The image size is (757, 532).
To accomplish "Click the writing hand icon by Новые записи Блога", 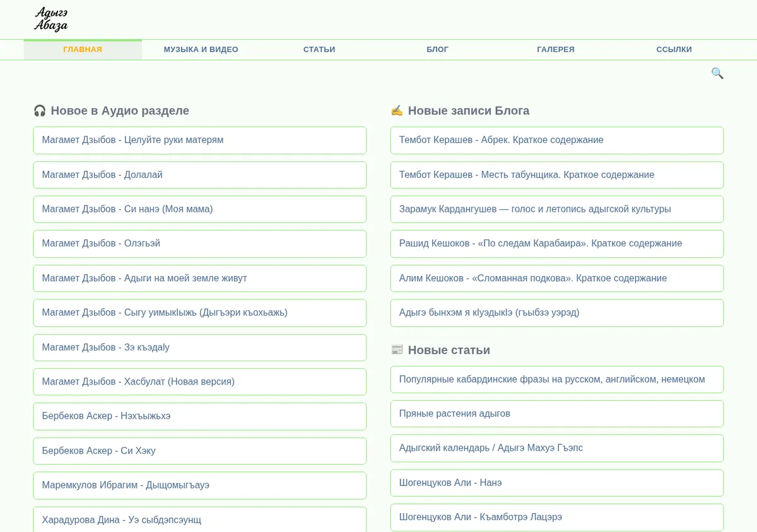I will click(x=397, y=111).
